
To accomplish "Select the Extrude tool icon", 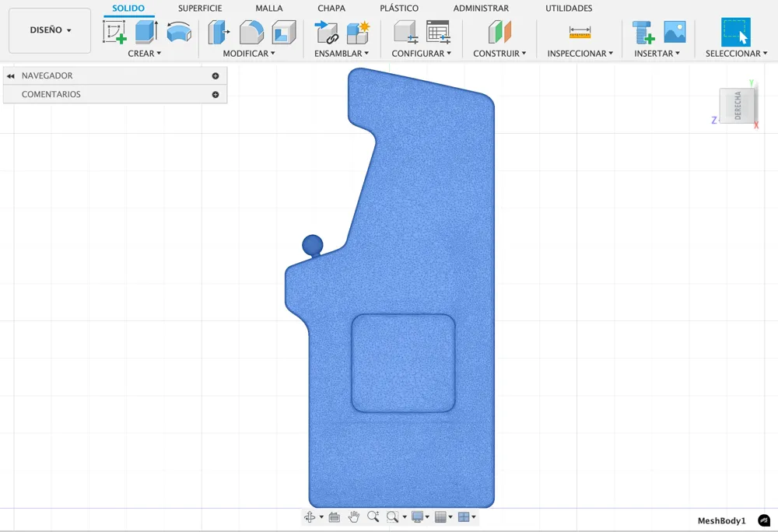I will (x=146, y=32).
